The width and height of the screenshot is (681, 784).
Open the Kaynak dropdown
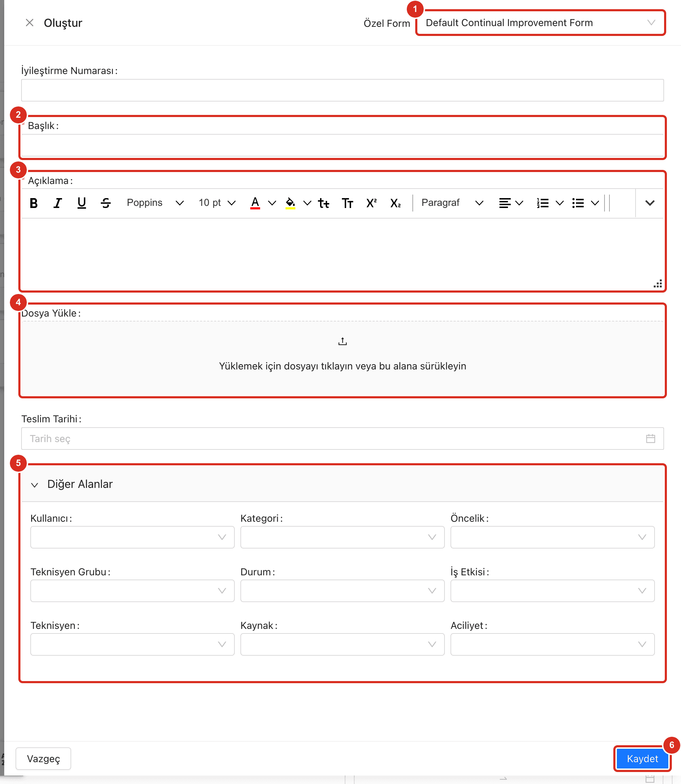(x=342, y=644)
